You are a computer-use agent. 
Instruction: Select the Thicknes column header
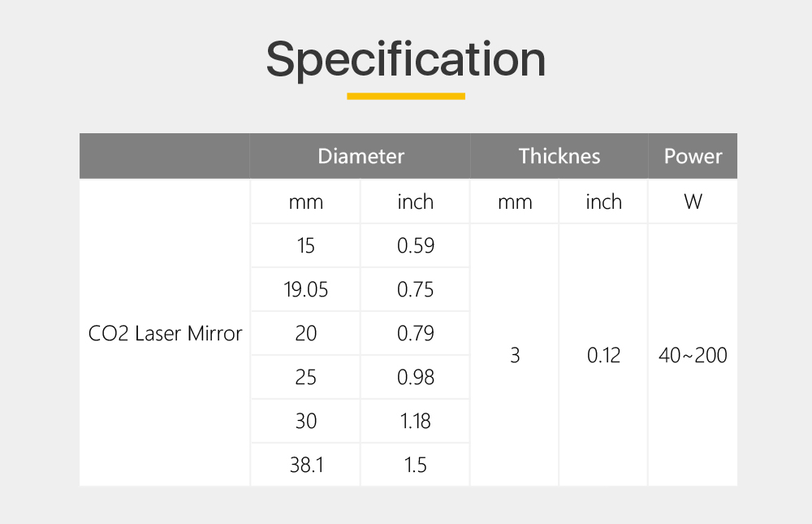pyautogui.click(x=559, y=156)
